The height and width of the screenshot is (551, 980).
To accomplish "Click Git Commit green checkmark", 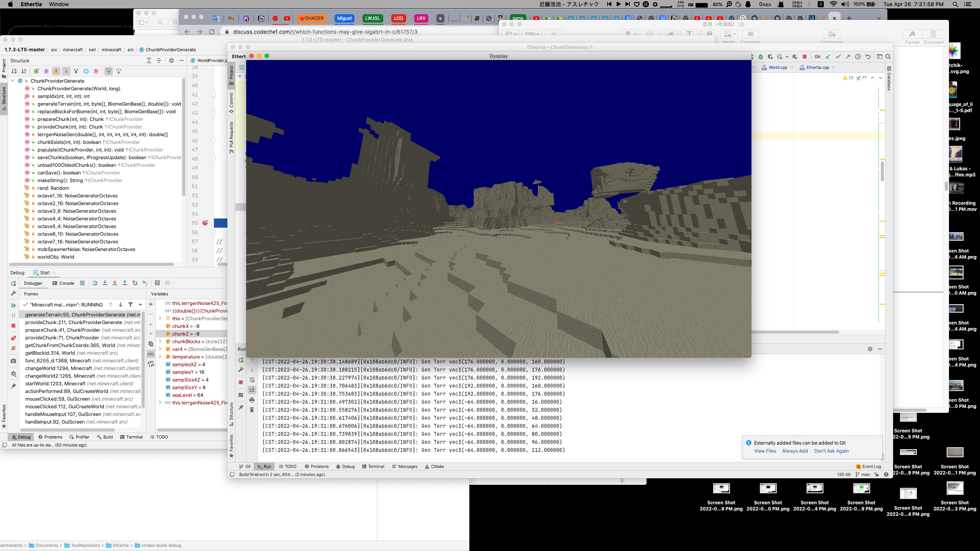I will (838, 57).
